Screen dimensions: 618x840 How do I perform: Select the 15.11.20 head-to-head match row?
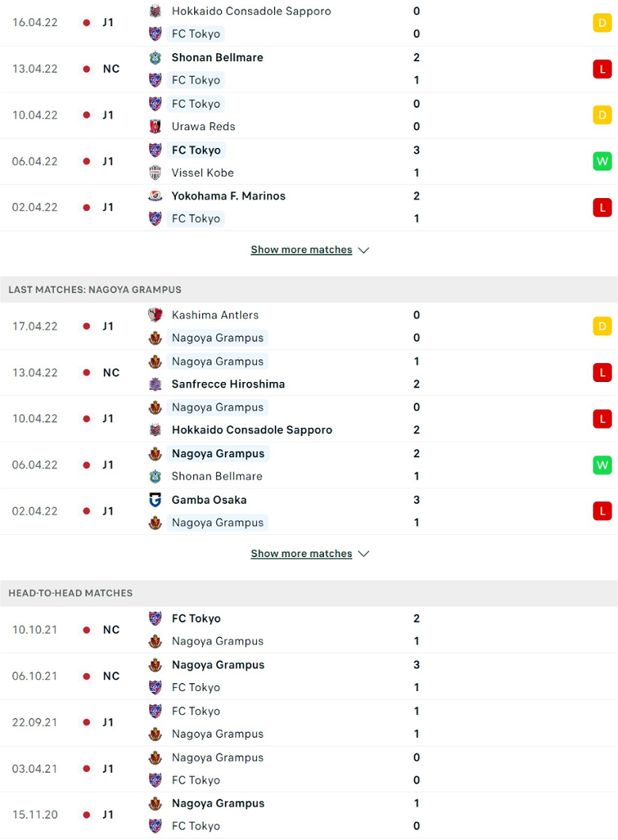[308, 815]
